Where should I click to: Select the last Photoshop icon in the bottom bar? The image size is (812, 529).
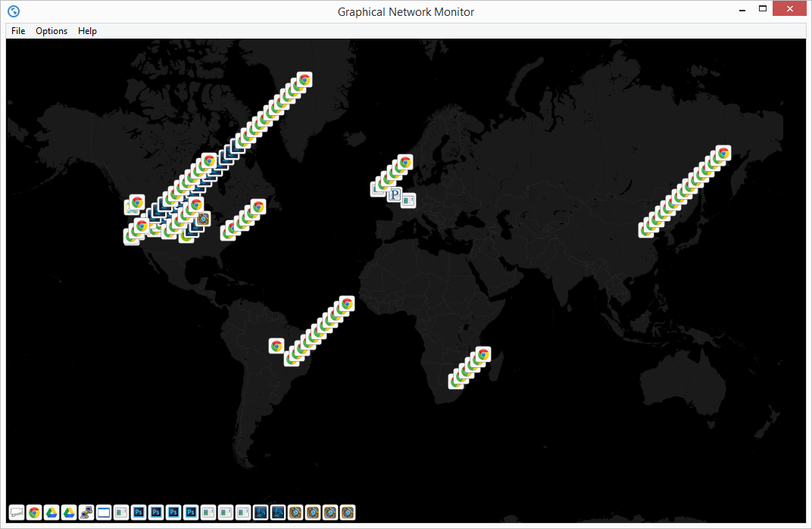point(191,513)
